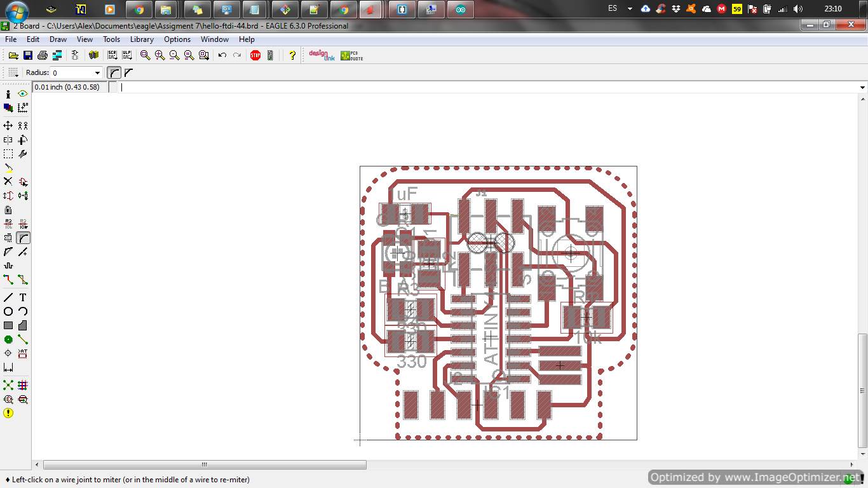Select the Lock tool

click(x=8, y=210)
